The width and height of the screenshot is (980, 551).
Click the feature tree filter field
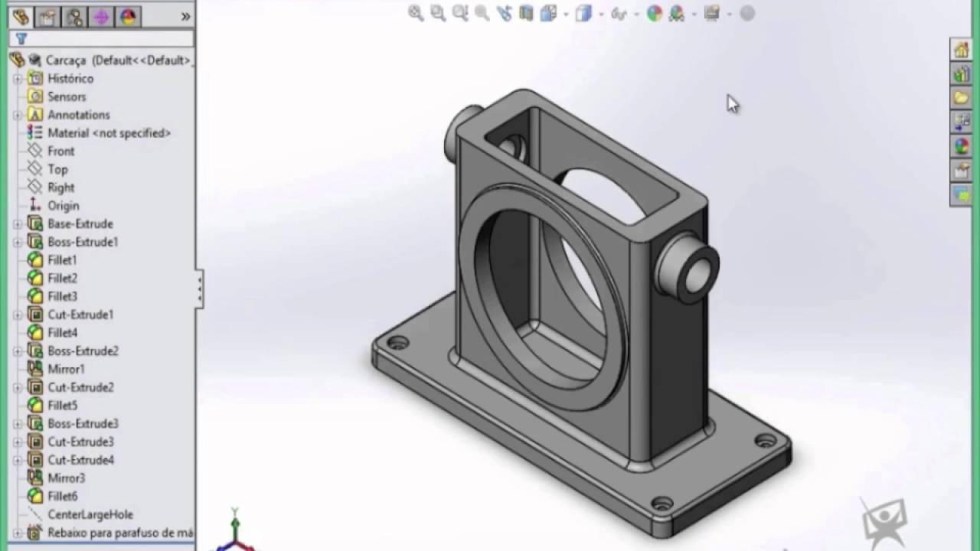(101, 38)
